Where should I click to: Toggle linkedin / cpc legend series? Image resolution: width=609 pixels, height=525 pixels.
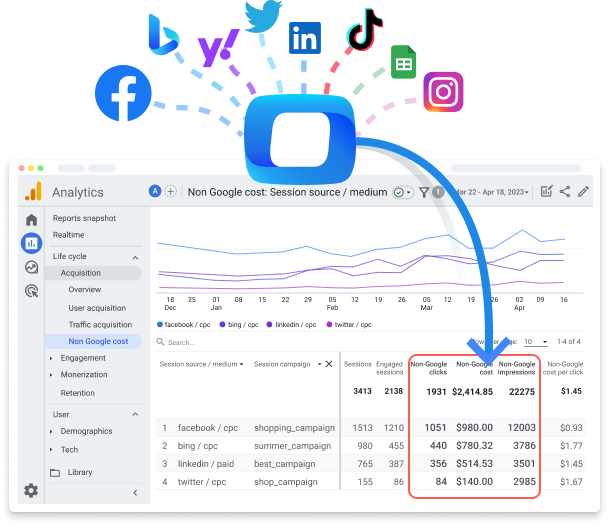291,325
